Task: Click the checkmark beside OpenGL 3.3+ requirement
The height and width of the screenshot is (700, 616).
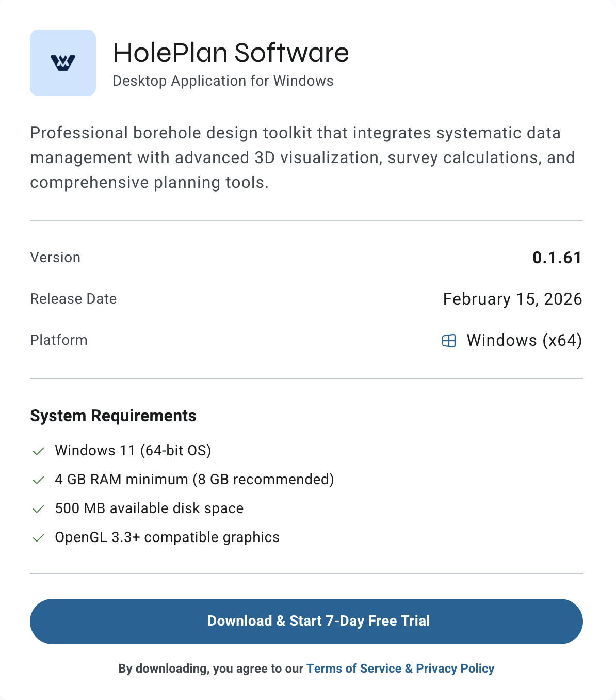Action: [x=38, y=538]
